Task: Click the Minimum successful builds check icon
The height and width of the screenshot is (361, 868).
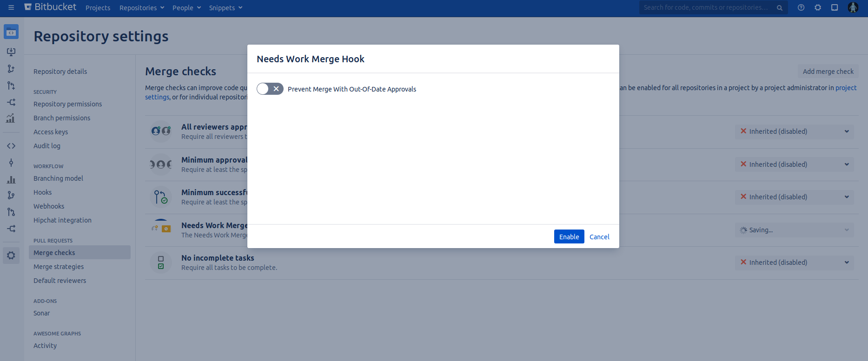Action: (x=161, y=197)
